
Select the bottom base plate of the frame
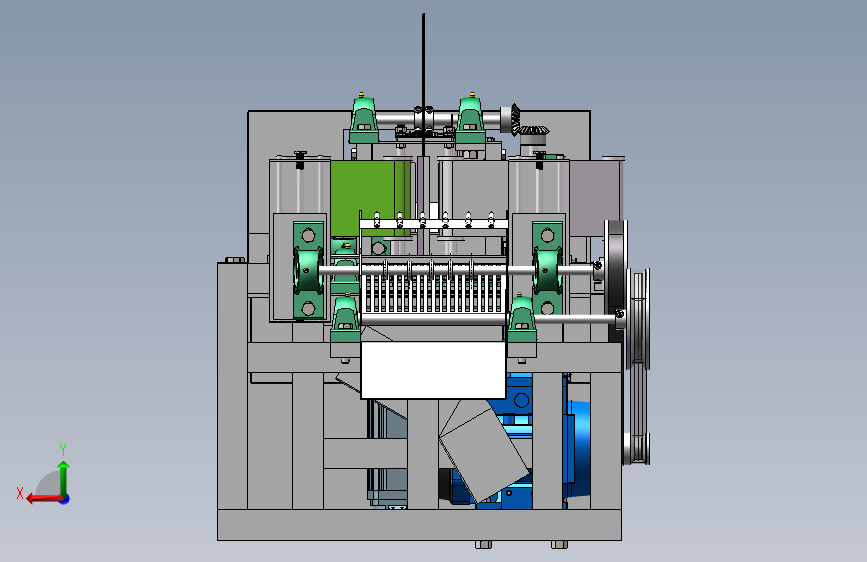[x=419, y=524]
